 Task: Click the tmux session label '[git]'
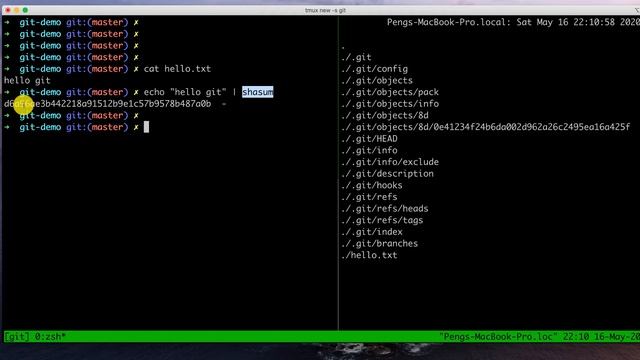pyautogui.click(x=16, y=337)
